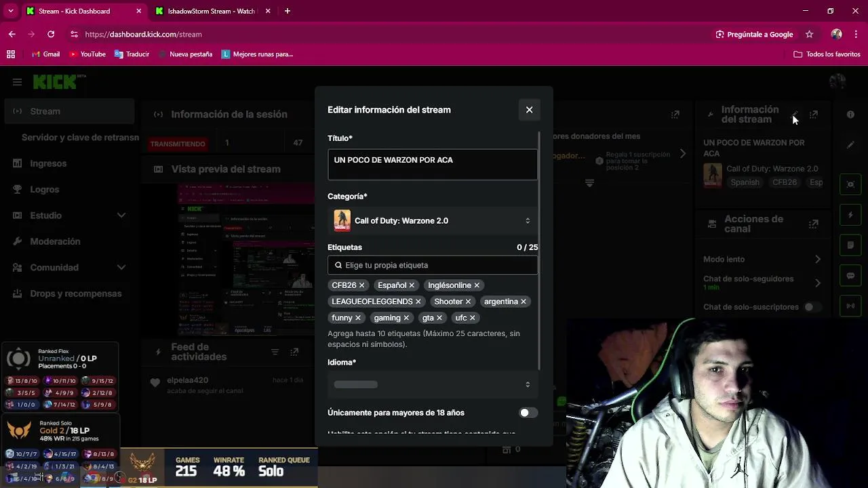The width and height of the screenshot is (868, 488).
Task: Edit the Título text field
Action: click(x=433, y=165)
